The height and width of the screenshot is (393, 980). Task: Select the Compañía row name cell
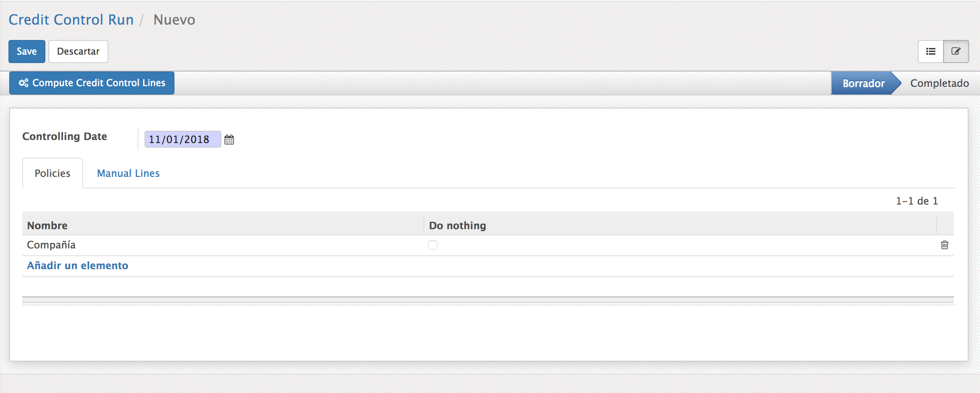(x=51, y=245)
